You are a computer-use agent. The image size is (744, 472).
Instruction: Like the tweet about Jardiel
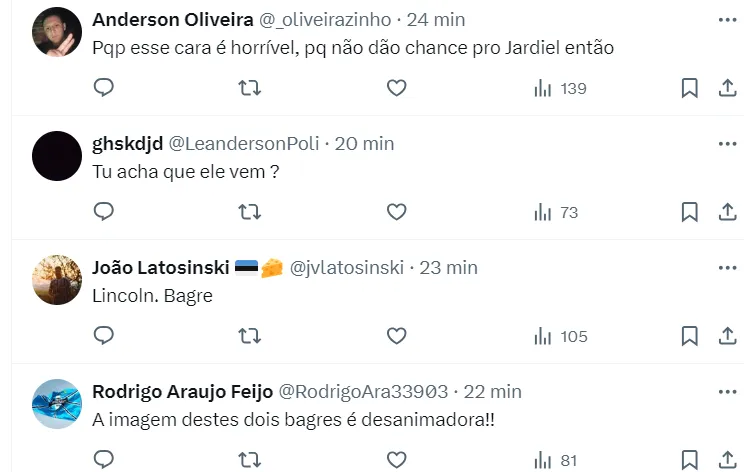pyautogui.click(x=397, y=88)
